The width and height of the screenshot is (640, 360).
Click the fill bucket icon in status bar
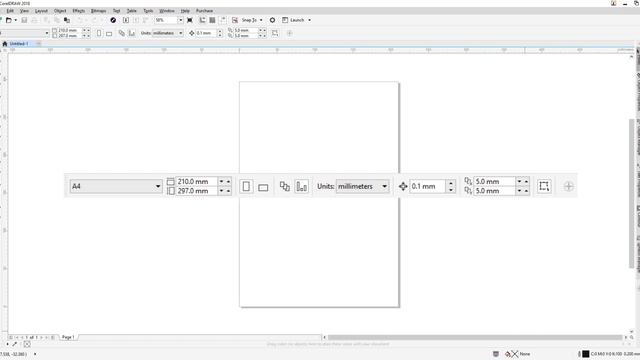[x=508, y=354]
